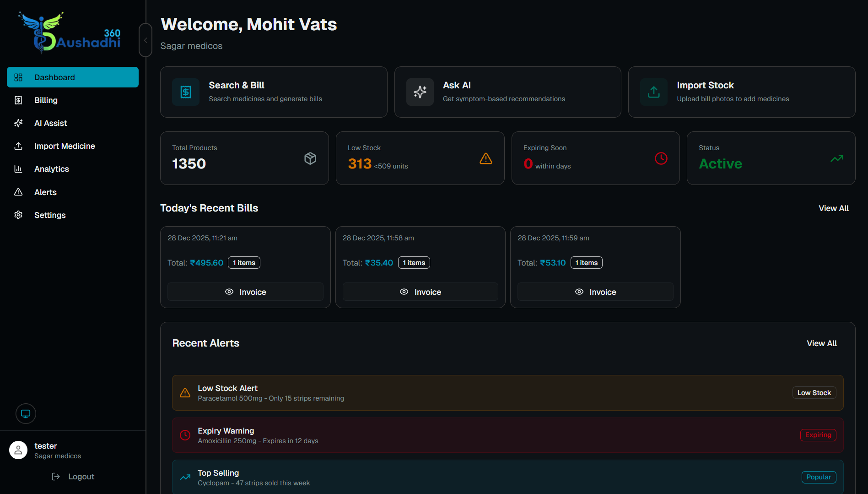
Task: Toggle the display theme monitor icon
Action: click(26, 414)
